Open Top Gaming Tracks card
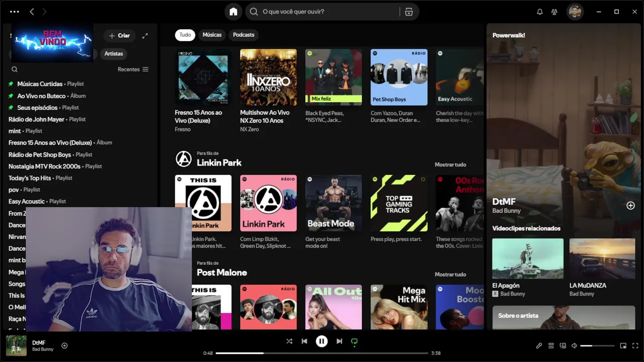 (399, 209)
